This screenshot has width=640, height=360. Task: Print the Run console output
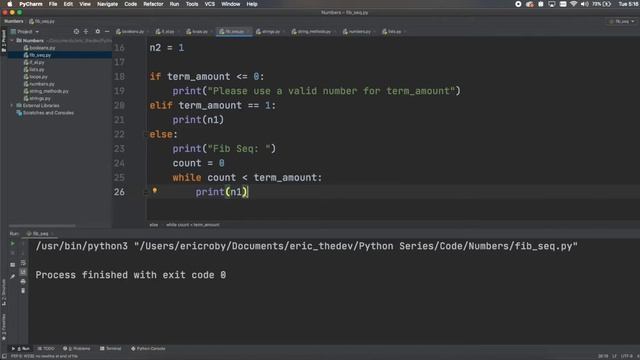[x=23, y=281]
